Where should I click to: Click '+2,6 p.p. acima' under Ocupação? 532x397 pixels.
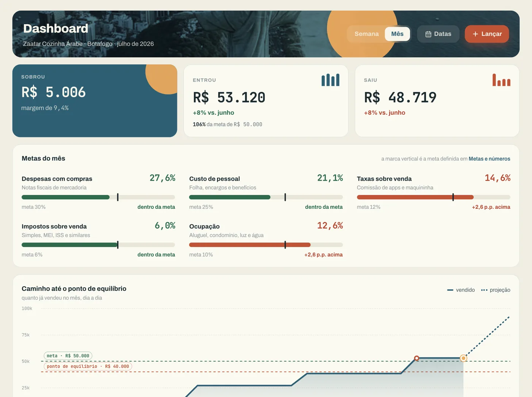(x=323, y=255)
